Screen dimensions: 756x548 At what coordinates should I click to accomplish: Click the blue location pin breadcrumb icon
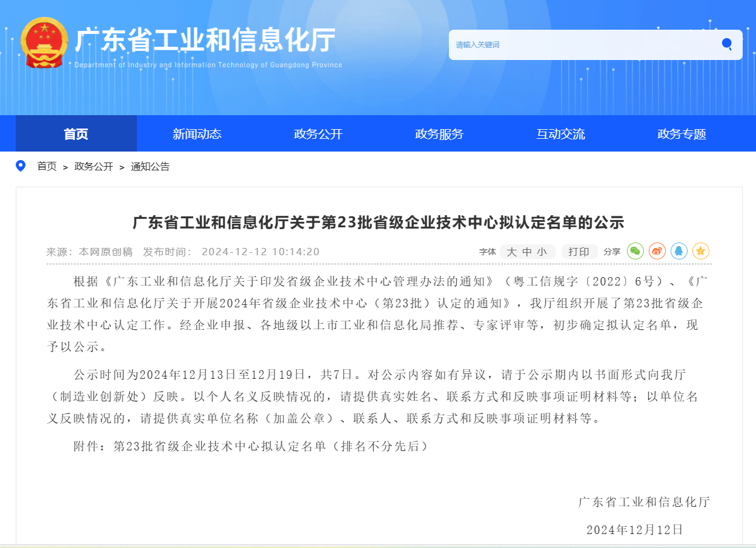21,166
